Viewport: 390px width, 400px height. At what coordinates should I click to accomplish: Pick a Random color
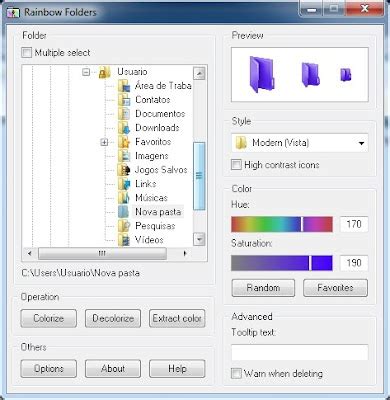(x=263, y=288)
